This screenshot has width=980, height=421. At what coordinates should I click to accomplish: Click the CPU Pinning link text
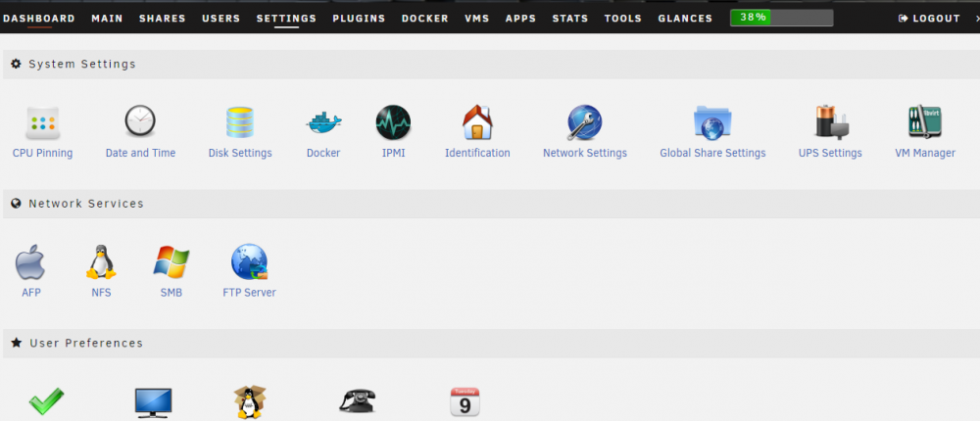(x=42, y=153)
